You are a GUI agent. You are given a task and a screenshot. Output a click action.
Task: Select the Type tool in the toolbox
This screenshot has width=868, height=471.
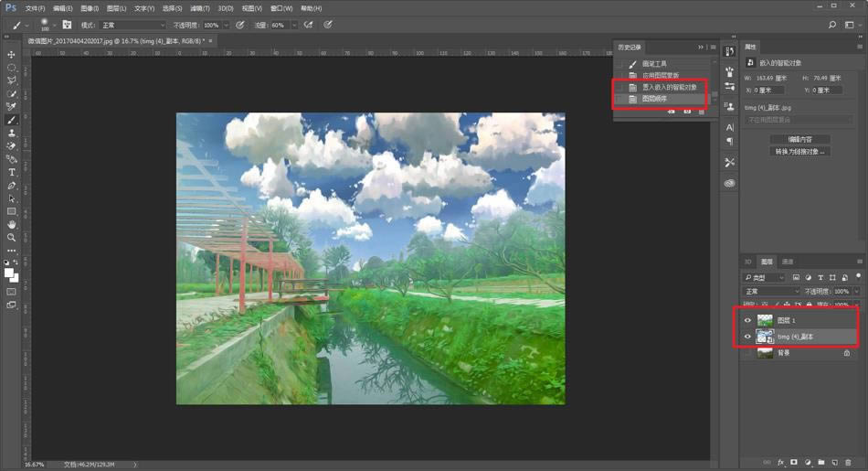coord(12,172)
